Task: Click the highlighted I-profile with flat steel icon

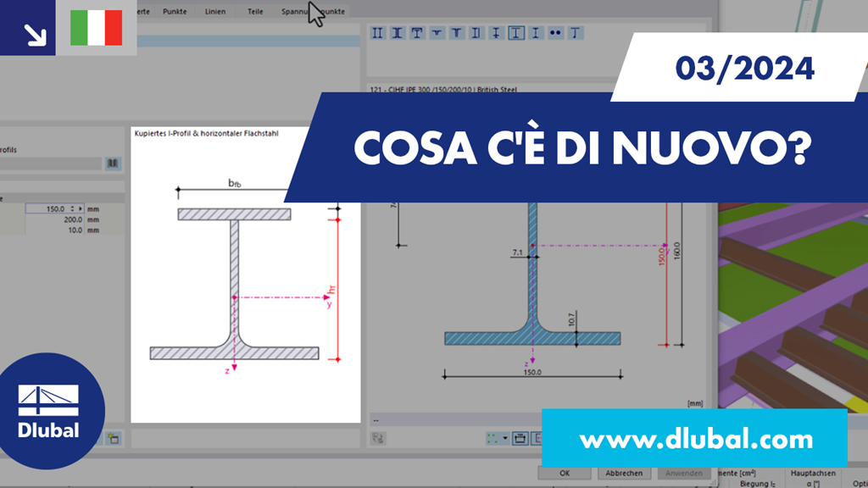Action: click(x=516, y=33)
